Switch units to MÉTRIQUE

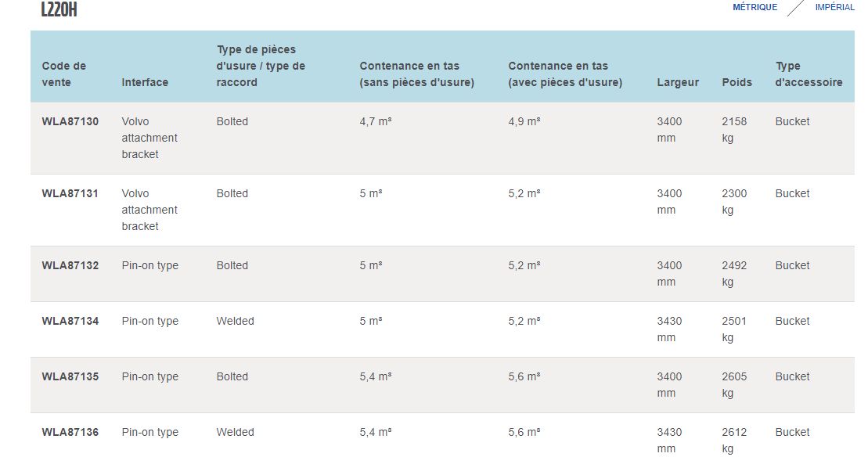[755, 7]
